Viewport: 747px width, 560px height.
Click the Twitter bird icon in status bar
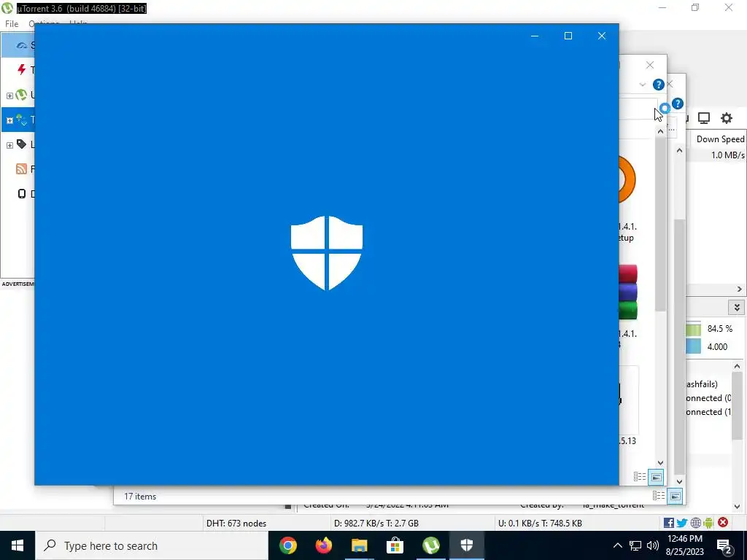click(x=682, y=523)
